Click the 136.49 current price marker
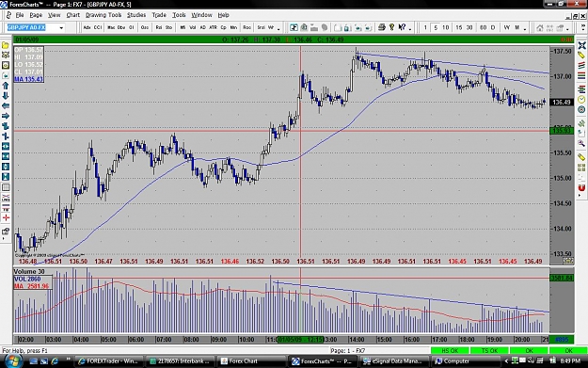The height and width of the screenshot is (368, 588). 562,102
